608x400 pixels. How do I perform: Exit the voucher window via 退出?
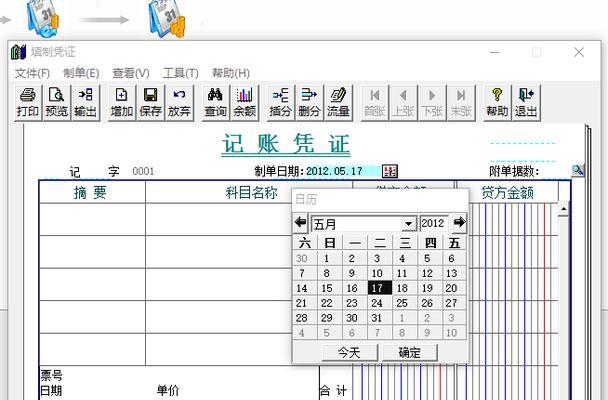tap(526, 102)
